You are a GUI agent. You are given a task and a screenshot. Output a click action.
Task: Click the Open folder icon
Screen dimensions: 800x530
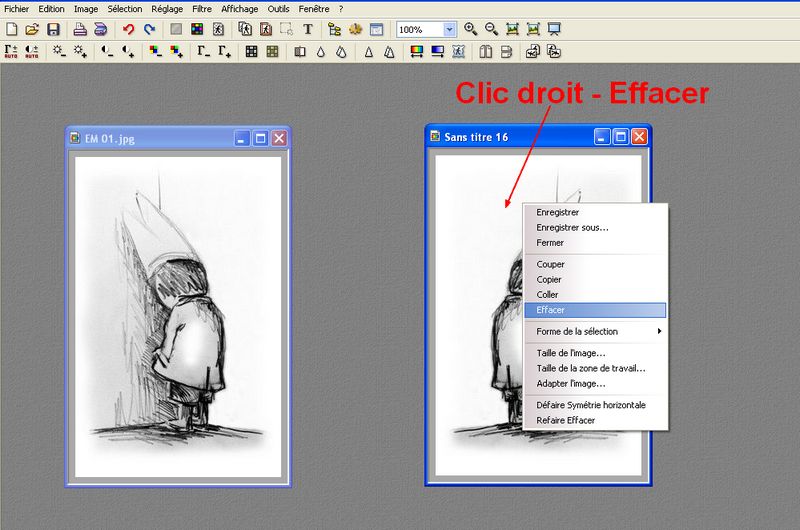coord(32,30)
